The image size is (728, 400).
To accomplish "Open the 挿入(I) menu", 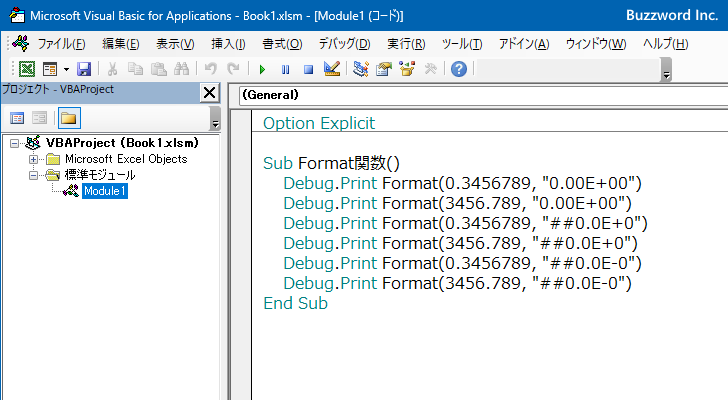I will coord(228,44).
